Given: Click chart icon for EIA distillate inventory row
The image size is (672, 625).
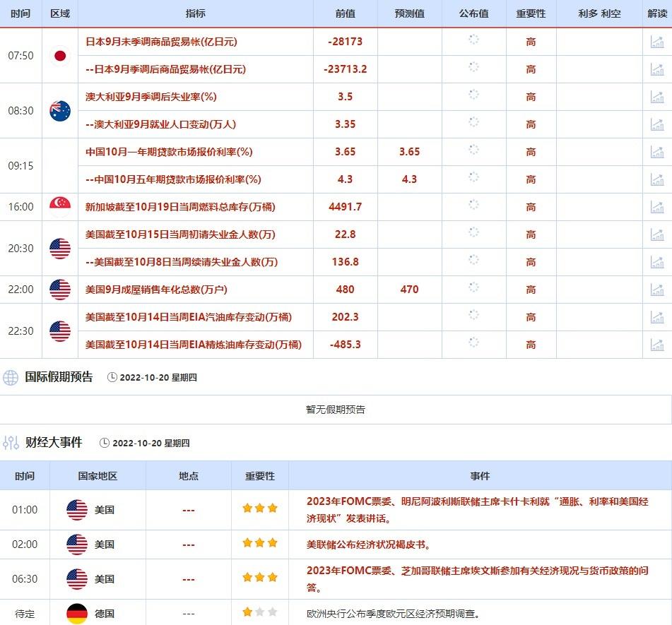Looking at the screenshot, I should click(x=657, y=345).
